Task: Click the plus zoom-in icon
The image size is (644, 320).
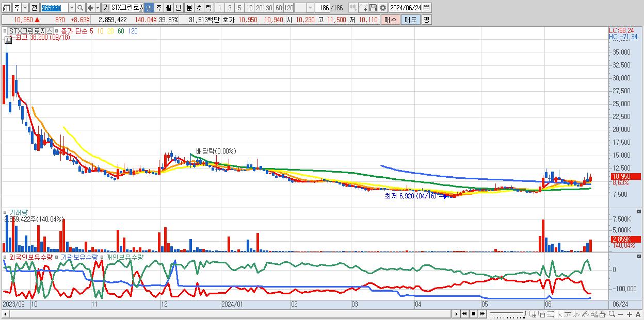Action: (630, 314)
